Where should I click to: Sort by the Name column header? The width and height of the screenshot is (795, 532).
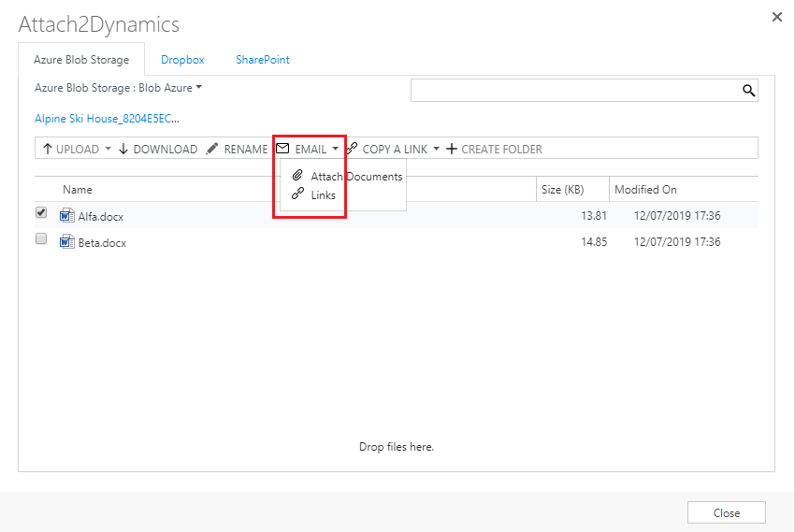[78, 190]
